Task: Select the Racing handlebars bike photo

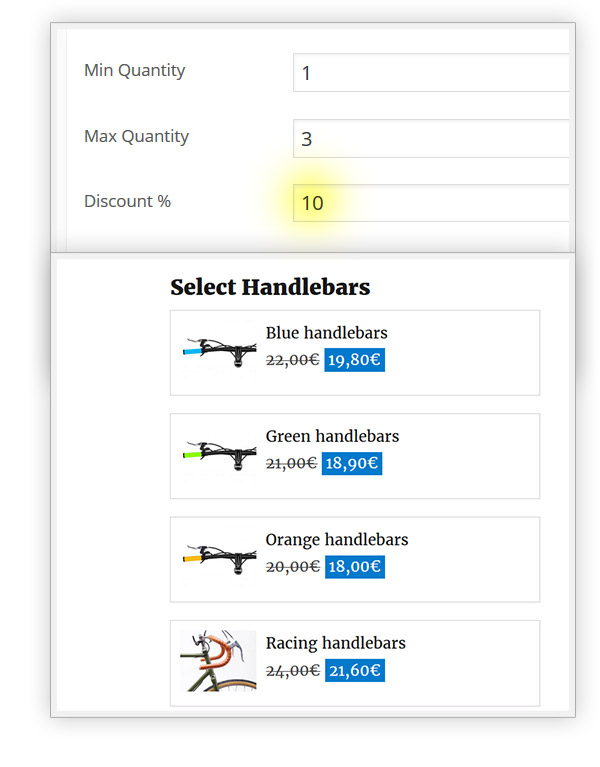Action: pyautogui.click(x=218, y=661)
